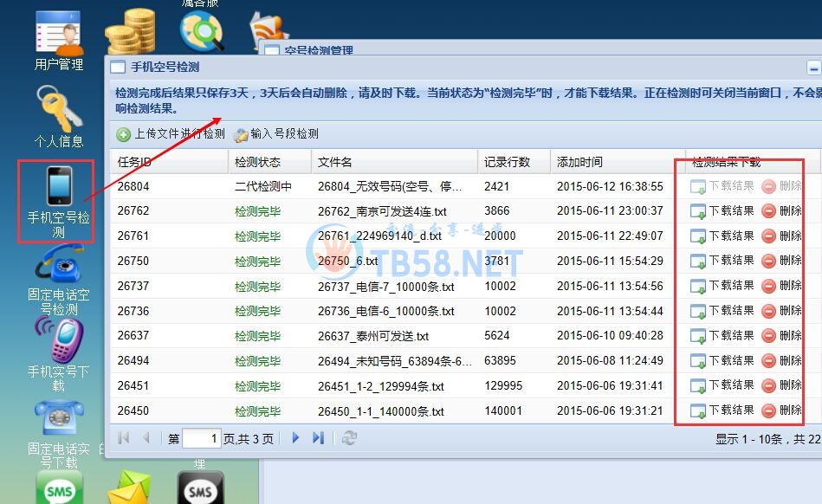Focus the page number input field
Screen dimensions: 822x504
pyautogui.click(x=201, y=438)
